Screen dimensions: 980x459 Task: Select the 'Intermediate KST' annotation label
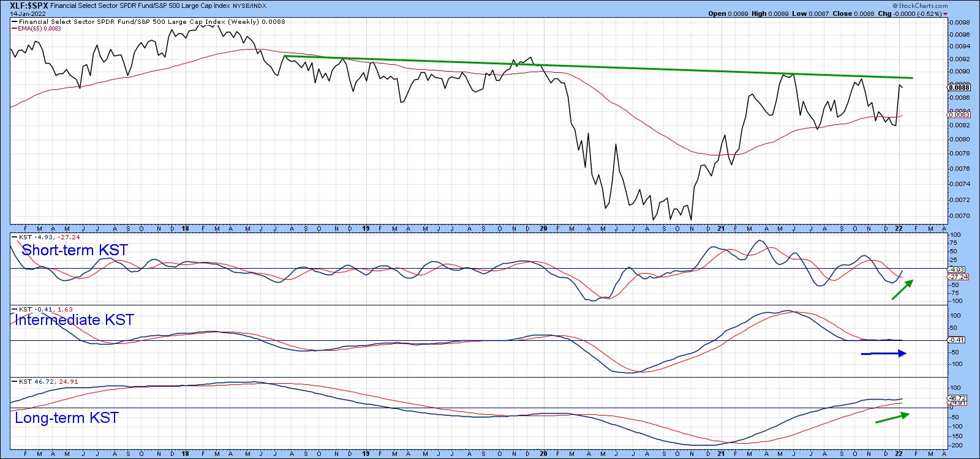(x=73, y=320)
